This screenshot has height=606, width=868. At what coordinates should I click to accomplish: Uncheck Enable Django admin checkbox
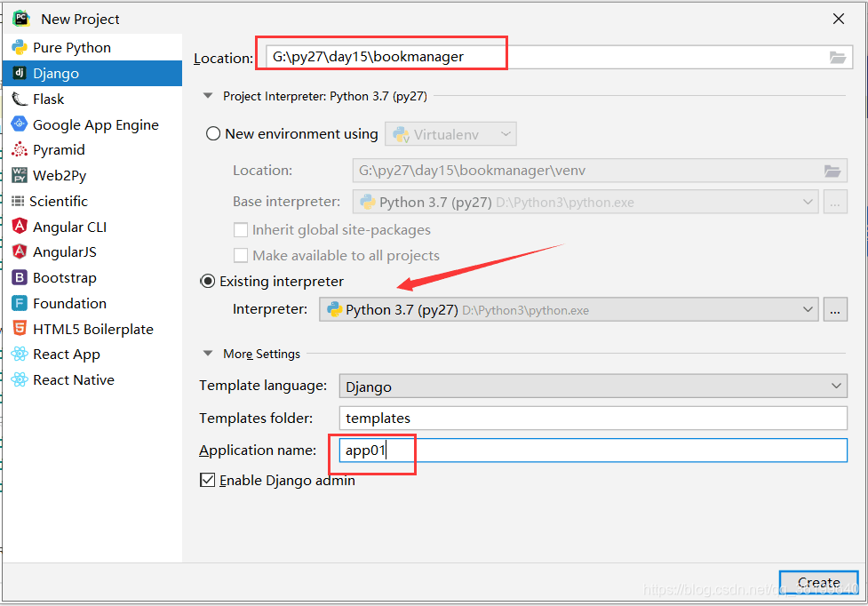pos(208,480)
